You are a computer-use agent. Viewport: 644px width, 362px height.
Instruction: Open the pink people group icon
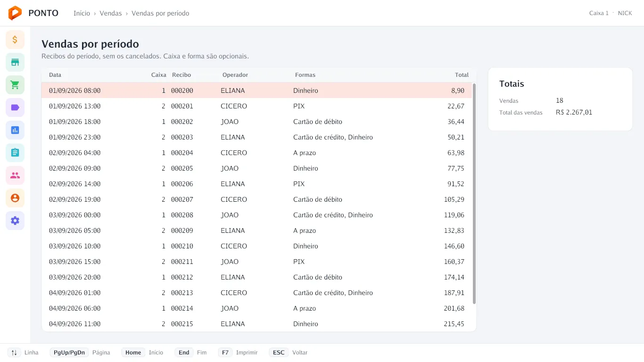tap(15, 175)
